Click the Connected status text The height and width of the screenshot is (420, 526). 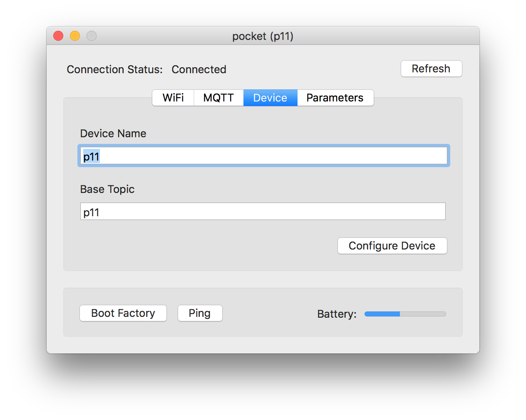[x=199, y=69]
